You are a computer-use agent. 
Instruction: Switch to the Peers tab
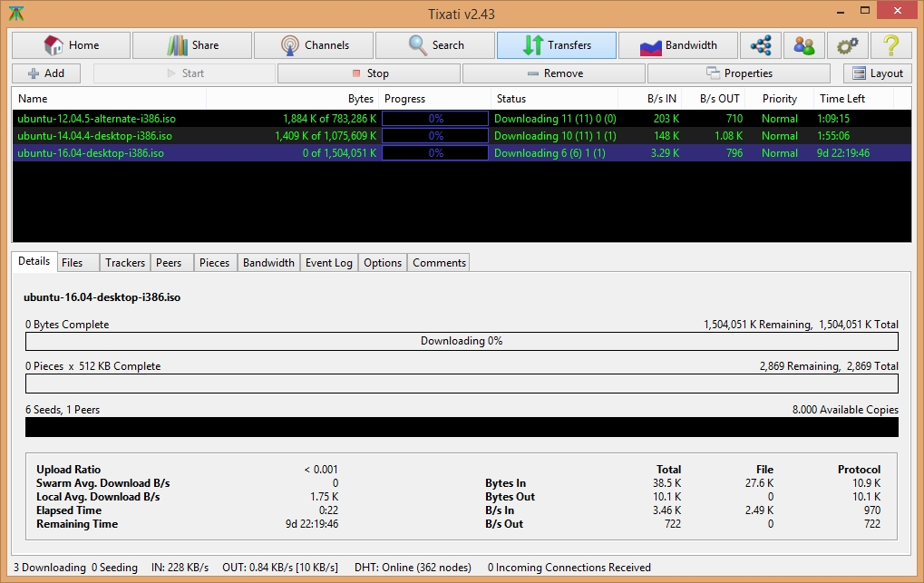[x=172, y=263]
